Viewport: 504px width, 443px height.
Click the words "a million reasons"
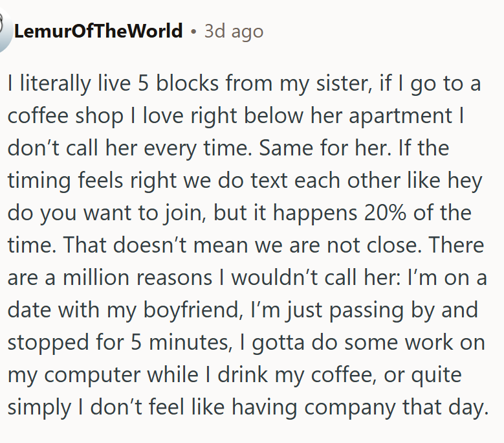[x=128, y=278]
